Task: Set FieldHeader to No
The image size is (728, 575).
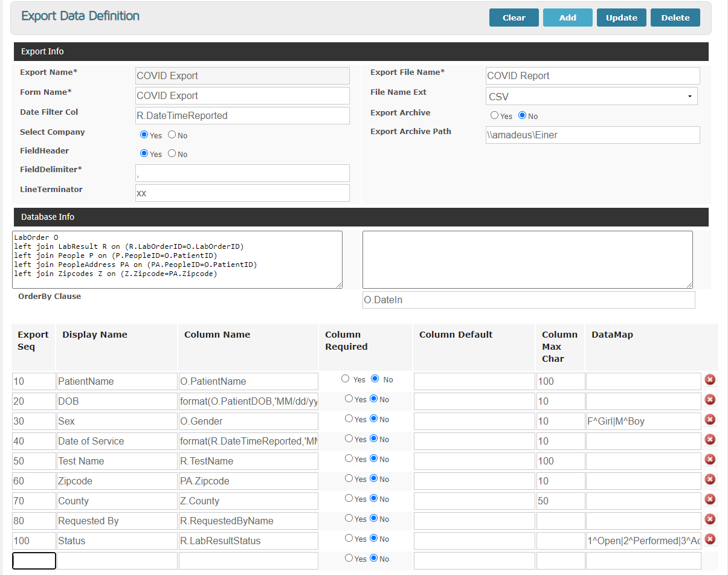Action: (x=172, y=153)
